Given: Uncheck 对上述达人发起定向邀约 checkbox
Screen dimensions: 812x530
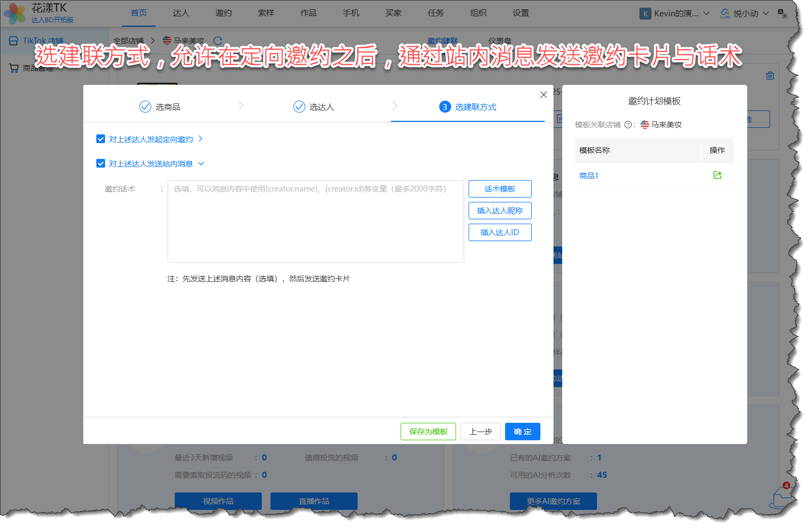Looking at the screenshot, I should click(101, 139).
